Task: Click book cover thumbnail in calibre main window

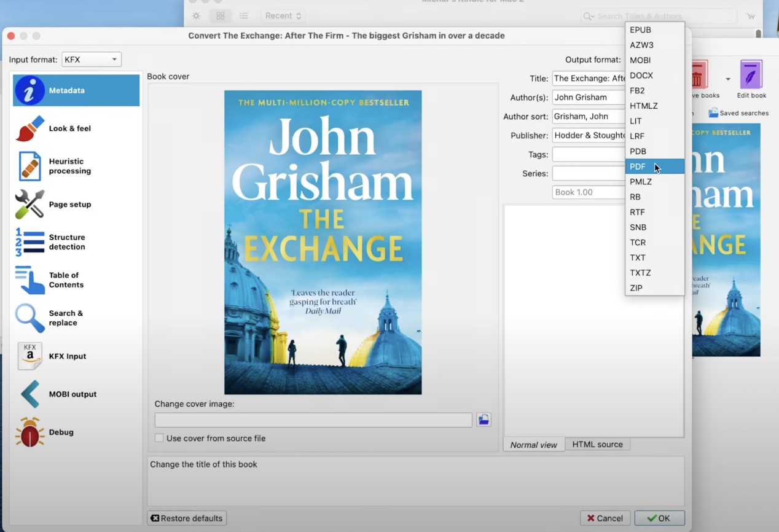Action: click(x=726, y=240)
